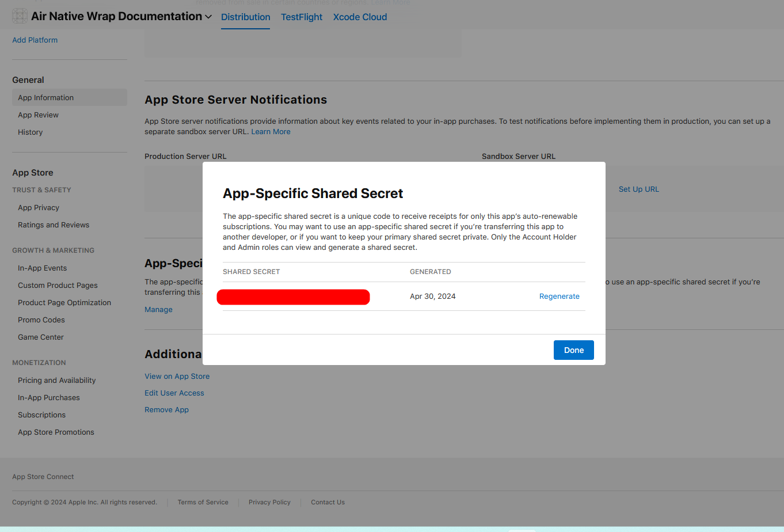Open the Xcode Cloud tab
784x532 pixels.
click(360, 17)
